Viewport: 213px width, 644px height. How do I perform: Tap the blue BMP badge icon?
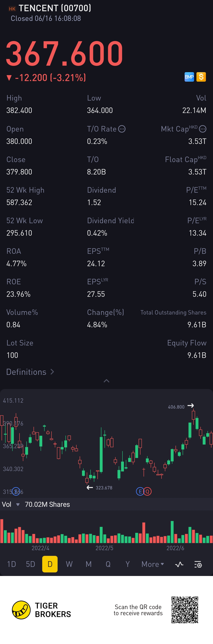189,77
